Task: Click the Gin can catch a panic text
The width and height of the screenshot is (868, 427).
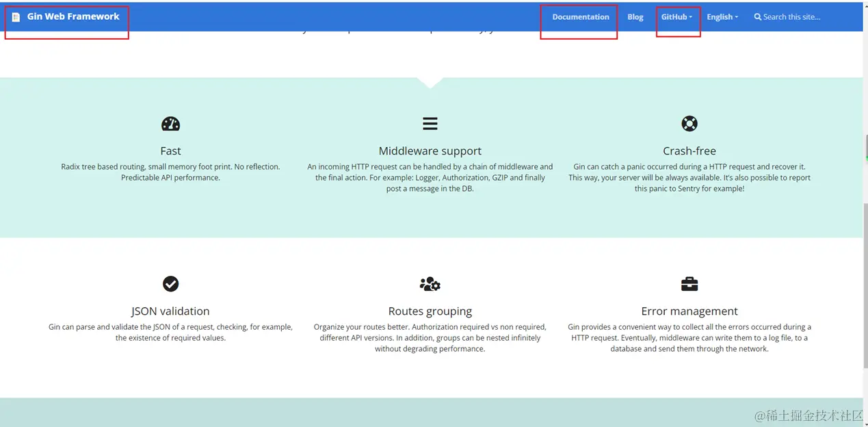Action: [689, 177]
